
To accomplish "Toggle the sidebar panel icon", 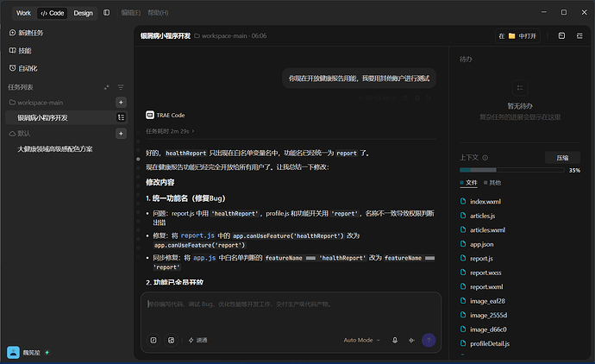I will [x=107, y=13].
